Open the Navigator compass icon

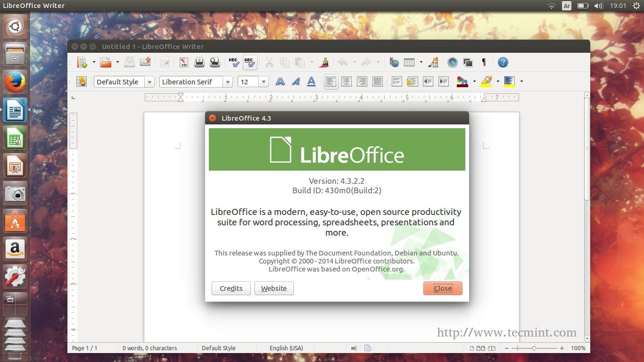click(453, 62)
